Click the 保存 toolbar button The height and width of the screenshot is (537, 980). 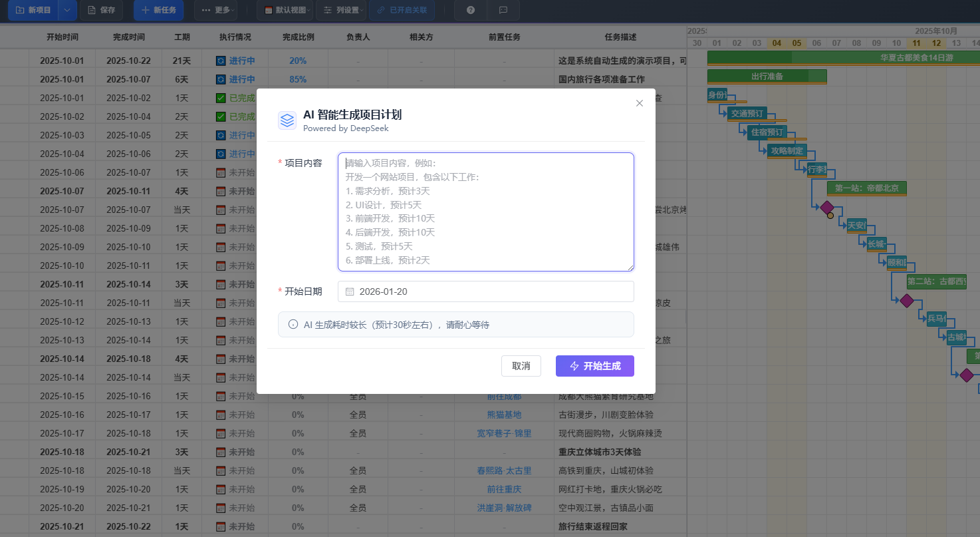click(101, 10)
